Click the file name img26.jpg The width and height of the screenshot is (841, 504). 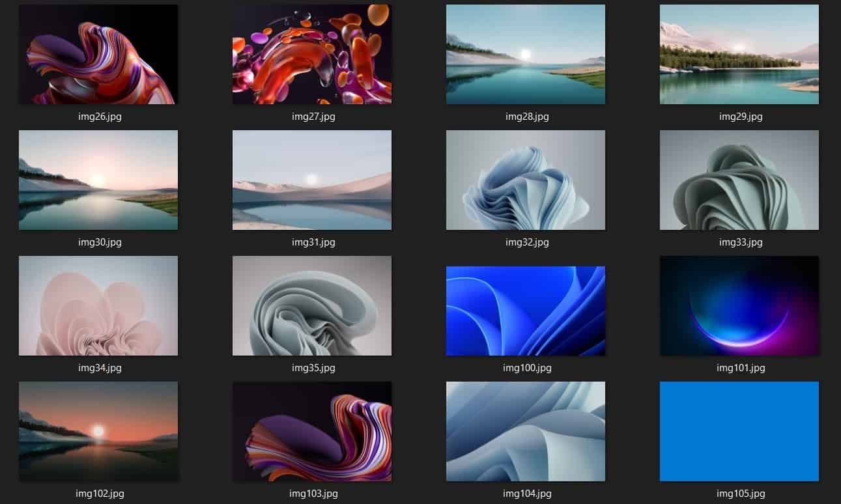100,117
